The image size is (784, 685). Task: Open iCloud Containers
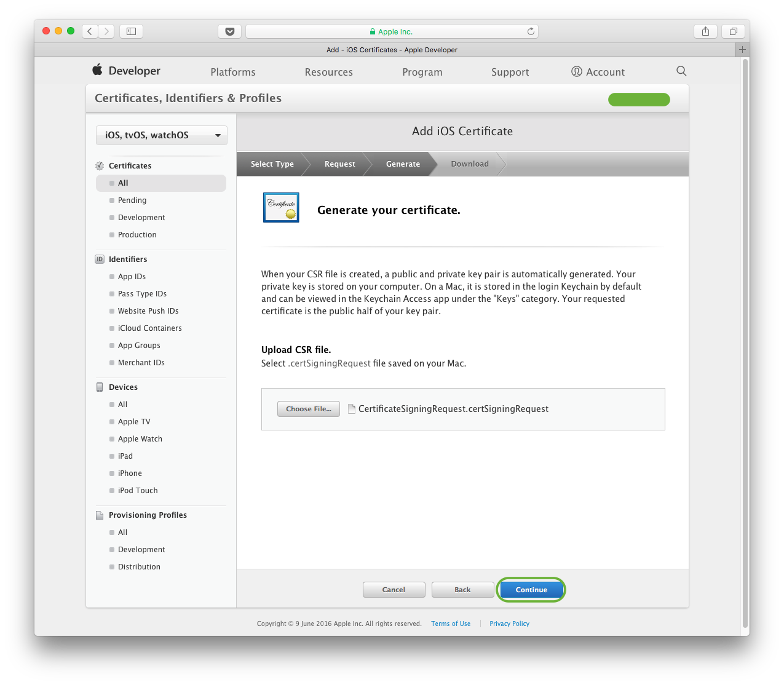(x=149, y=328)
